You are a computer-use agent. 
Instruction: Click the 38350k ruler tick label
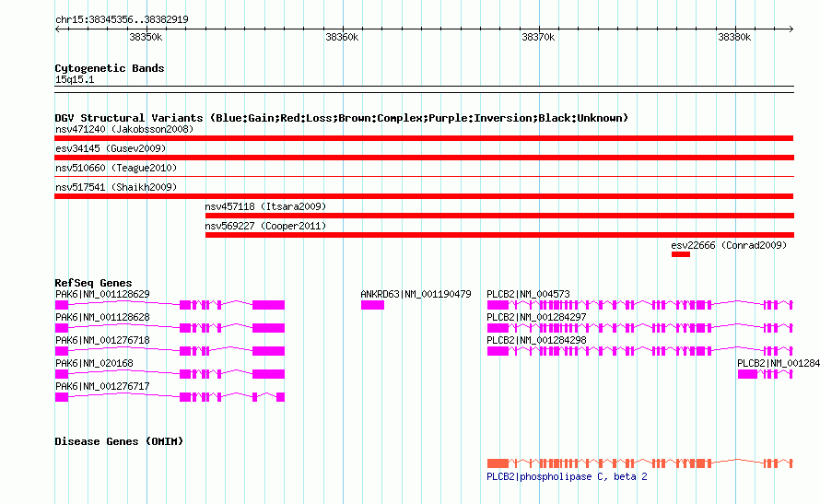click(146, 37)
